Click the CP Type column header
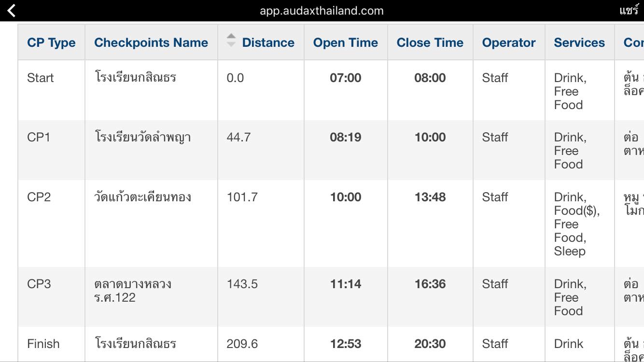644x362 pixels. point(51,42)
